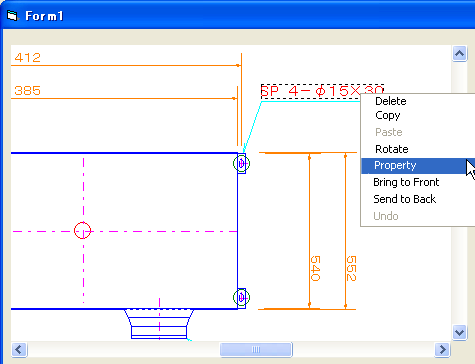Select the vertical 552 dimension text

(351, 268)
